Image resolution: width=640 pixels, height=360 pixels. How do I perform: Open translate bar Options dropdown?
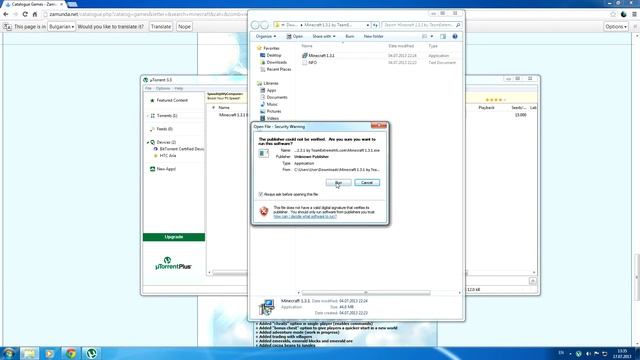point(616,27)
